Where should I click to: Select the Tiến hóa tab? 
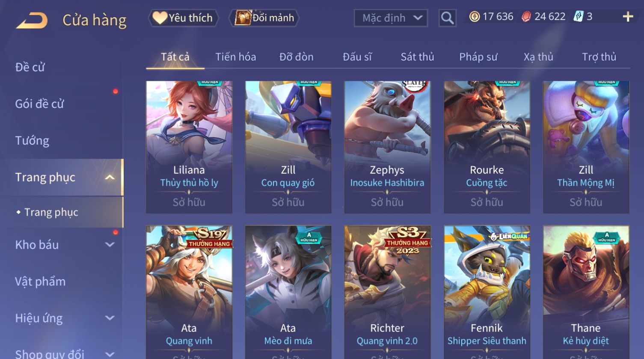pos(236,57)
